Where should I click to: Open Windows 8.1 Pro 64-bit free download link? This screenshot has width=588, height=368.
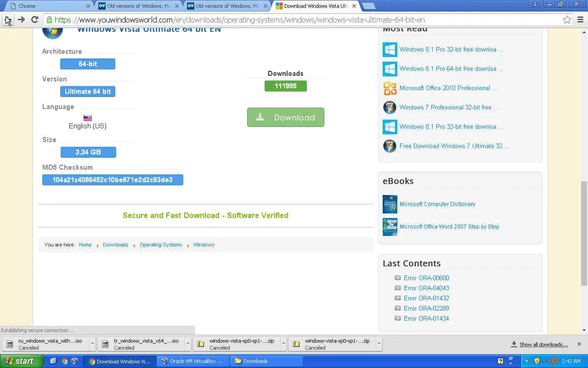click(451, 69)
